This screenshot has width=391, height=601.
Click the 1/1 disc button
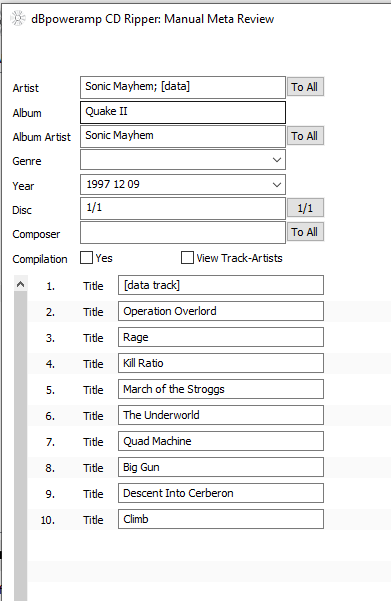305,208
